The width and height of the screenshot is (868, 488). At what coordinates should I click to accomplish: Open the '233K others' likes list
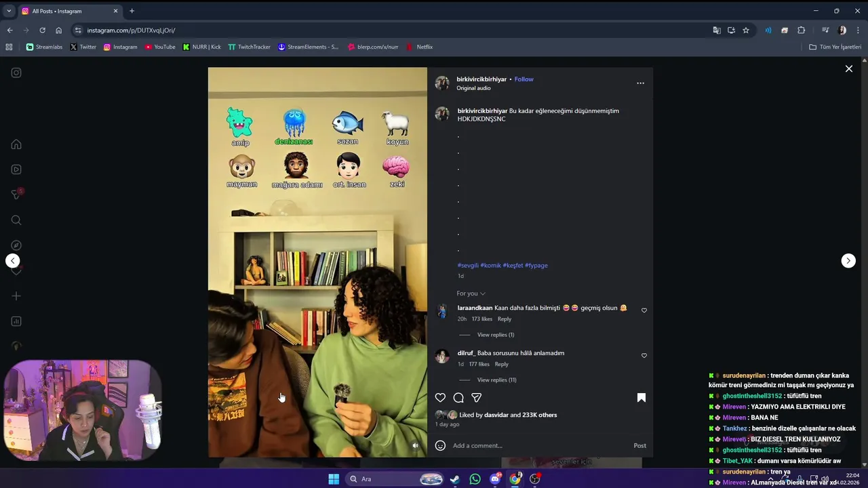tap(539, 415)
